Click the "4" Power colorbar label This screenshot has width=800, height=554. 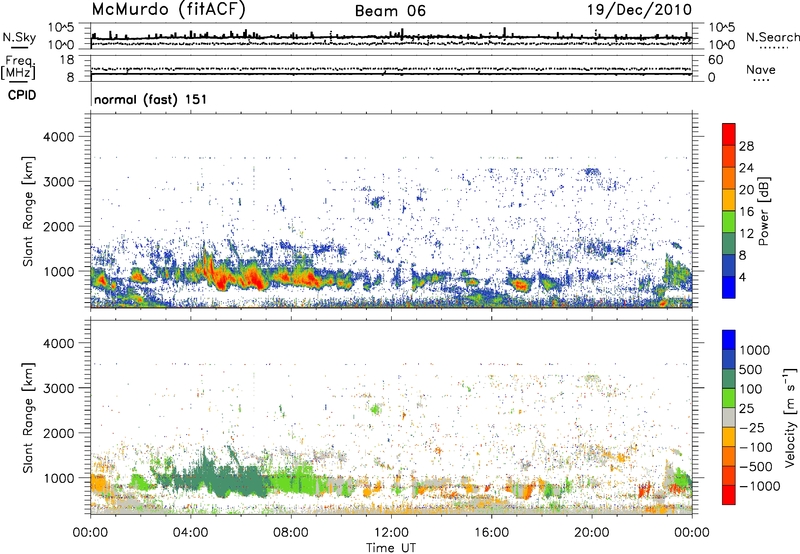pyautogui.click(x=743, y=278)
